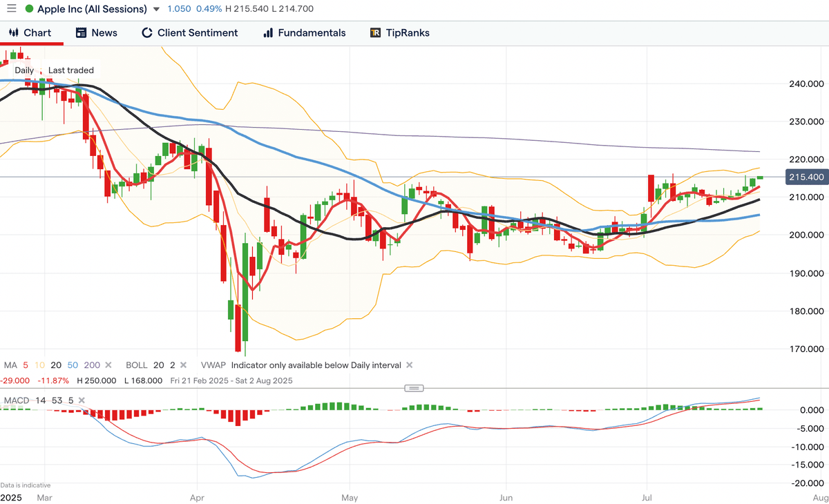Click the VWAP indicator label
Image resolution: width=829 pixels, height=504 pixels.
tap(213, 365)
